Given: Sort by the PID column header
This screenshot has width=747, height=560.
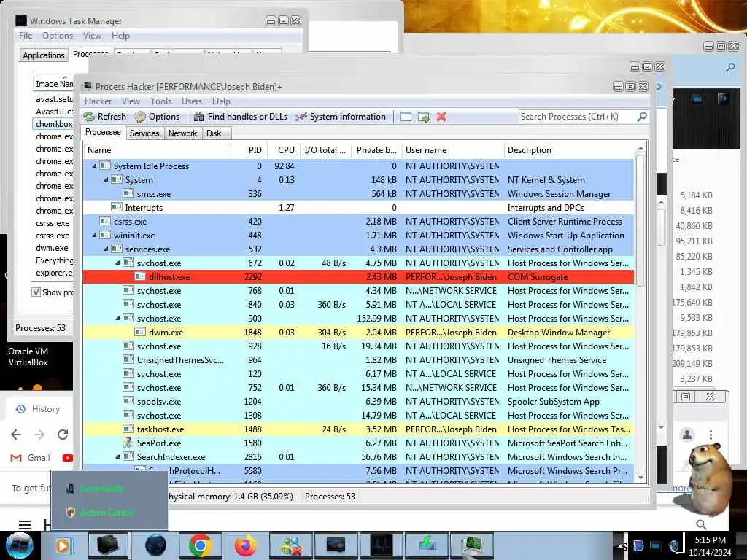Looking at the screenshot, I should point(249,150).
